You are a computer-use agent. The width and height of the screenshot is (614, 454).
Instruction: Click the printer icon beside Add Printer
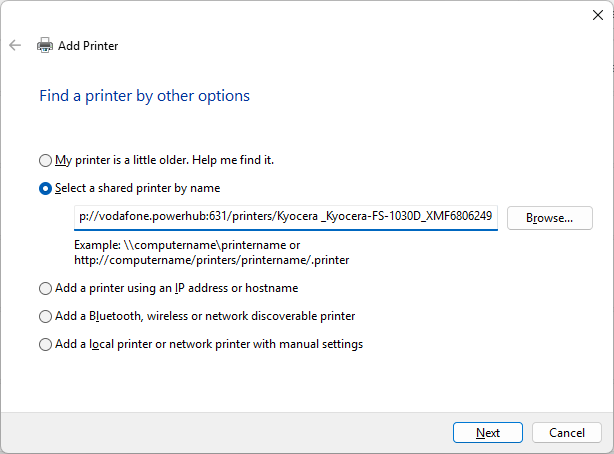tap(45, 45)
